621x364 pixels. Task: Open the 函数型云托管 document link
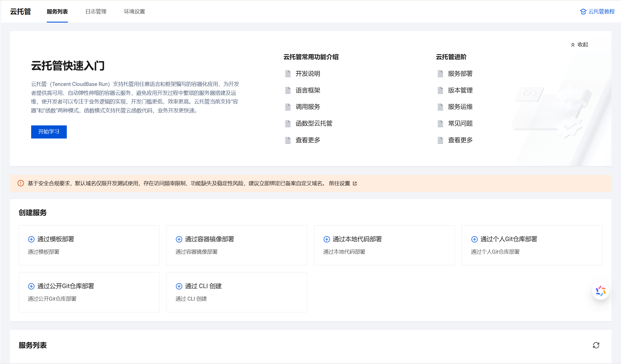click(x=314, y=123)
